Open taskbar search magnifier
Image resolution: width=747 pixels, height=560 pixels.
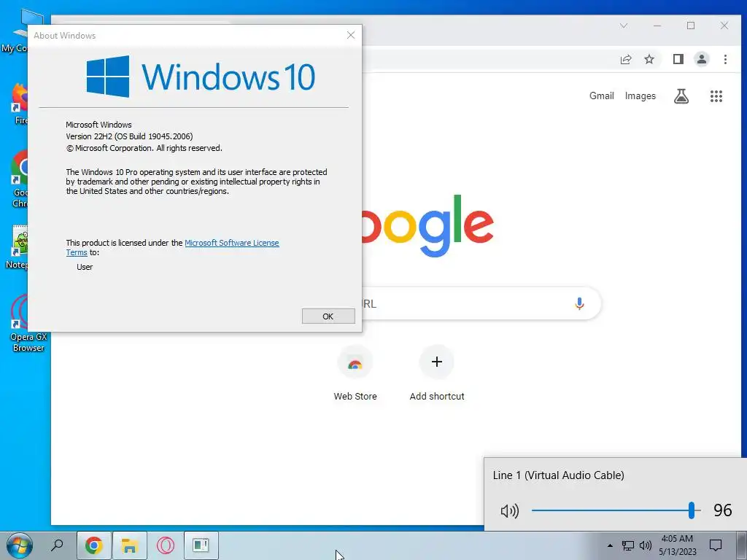click(x=57, y=545)
